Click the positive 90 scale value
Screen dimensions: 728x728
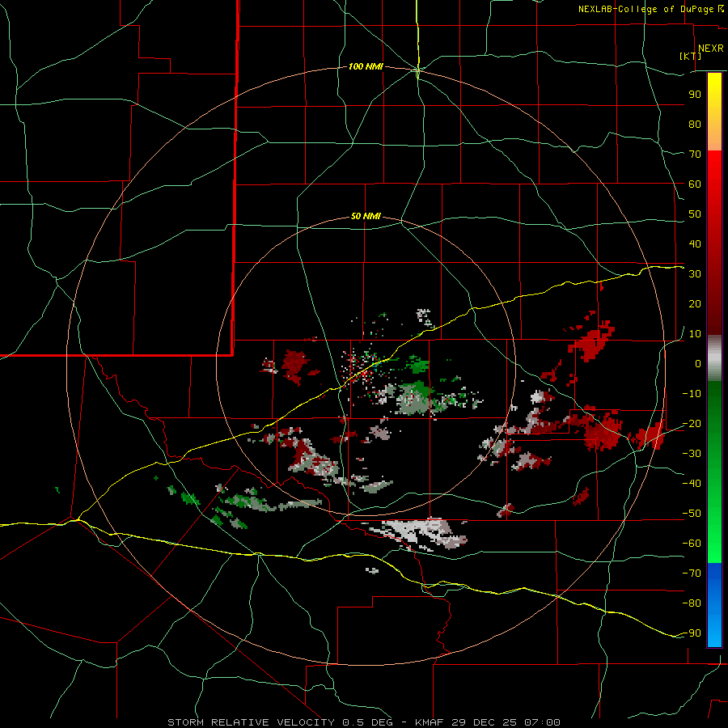[x=695, y=95]
